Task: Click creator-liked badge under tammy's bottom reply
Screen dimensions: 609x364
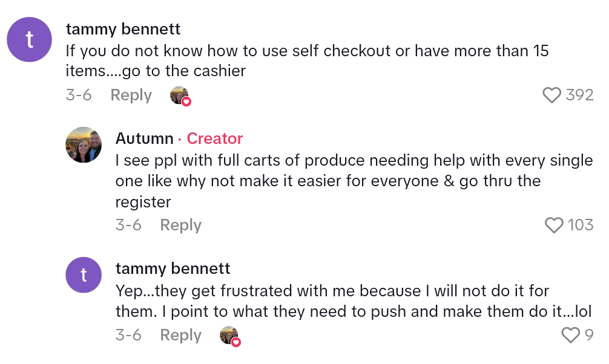Action: tap(230, 336)
